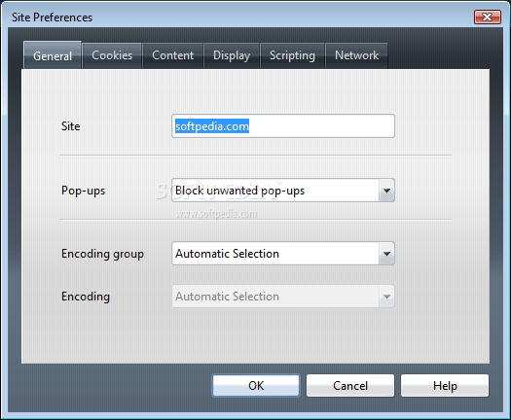
Task: Expand the Encoding group dropdown arrow
Action: [x=386, y=254]
